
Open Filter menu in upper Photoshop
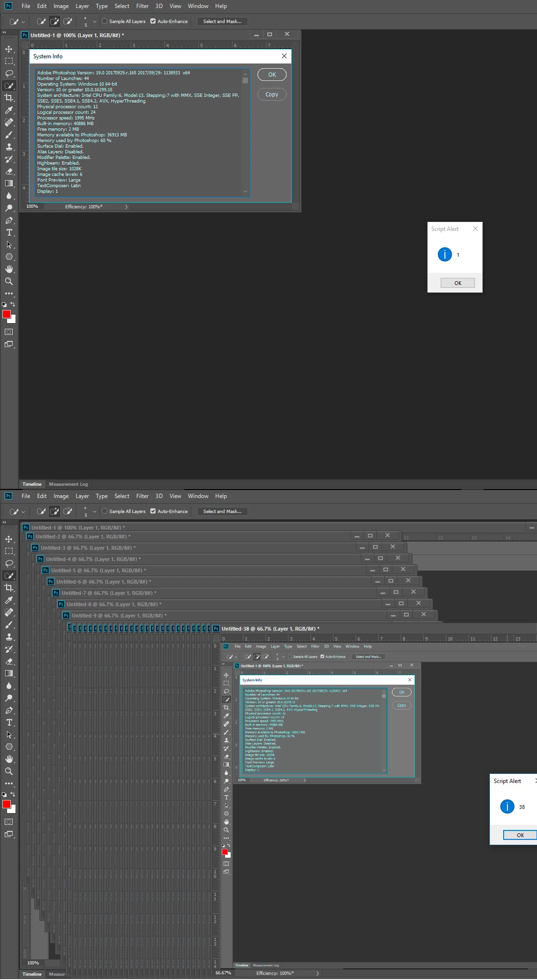pos(142,6)
